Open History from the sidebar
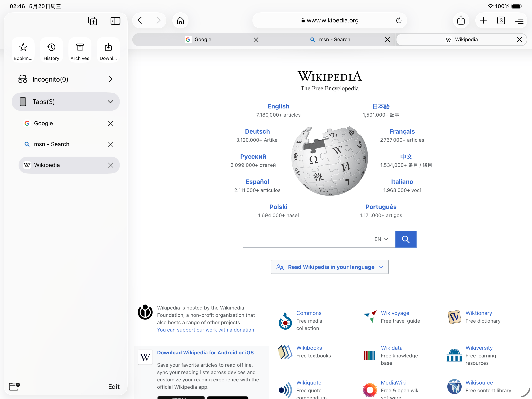The height and width of the screenshot is (399, 532). 51,50
